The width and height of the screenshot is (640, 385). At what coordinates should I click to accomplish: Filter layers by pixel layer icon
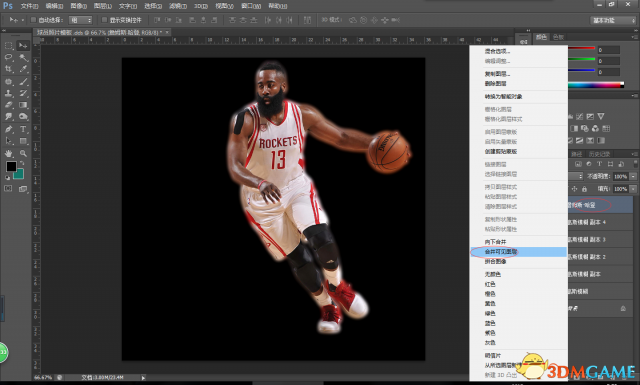578,164
